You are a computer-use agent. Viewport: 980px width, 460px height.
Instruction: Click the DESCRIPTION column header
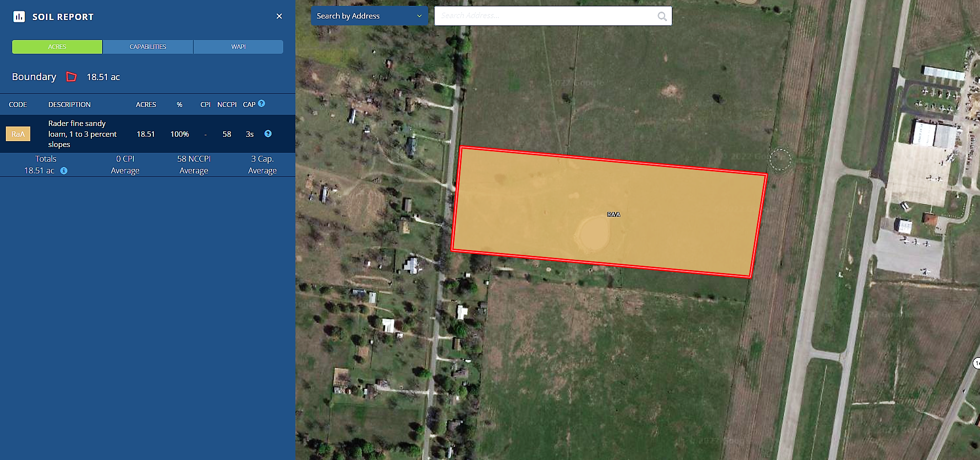pyautogui.click(x=69, y=105)
